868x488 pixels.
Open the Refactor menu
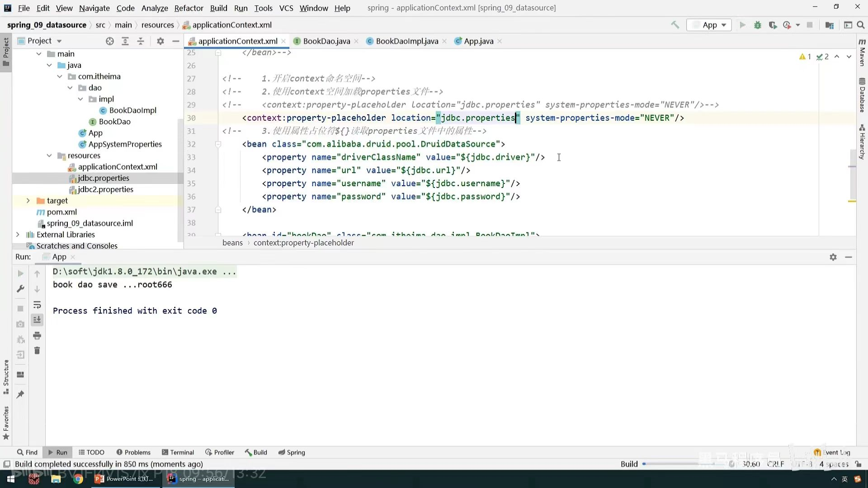(x=189, y=8)
